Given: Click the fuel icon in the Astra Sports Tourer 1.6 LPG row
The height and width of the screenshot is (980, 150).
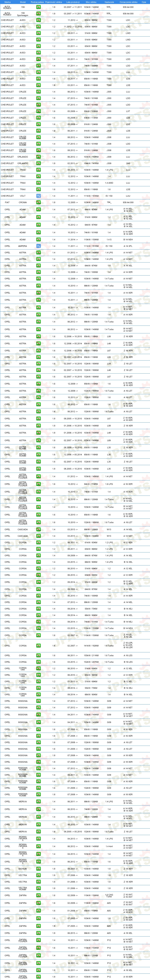Looking at the screenshot, I should [x=38, y=484].
